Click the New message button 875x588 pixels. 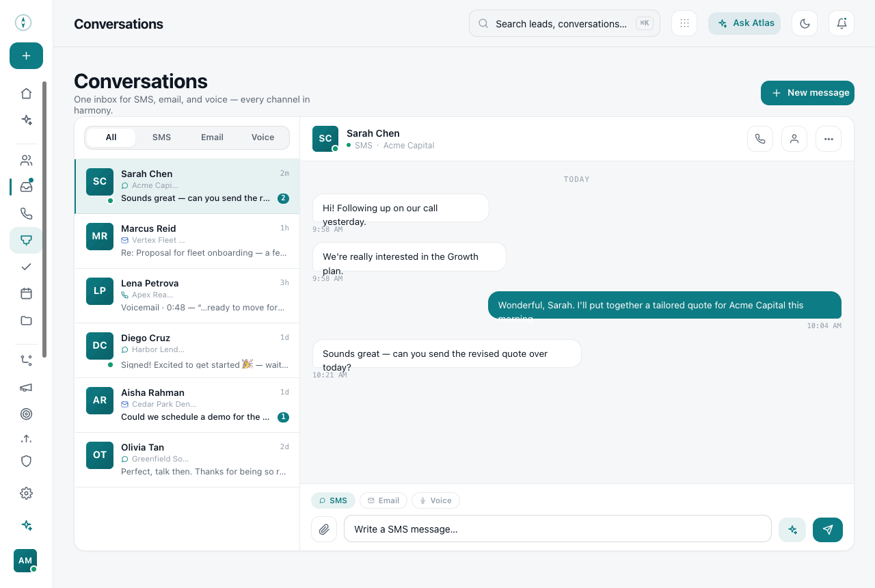click(807, 93)
